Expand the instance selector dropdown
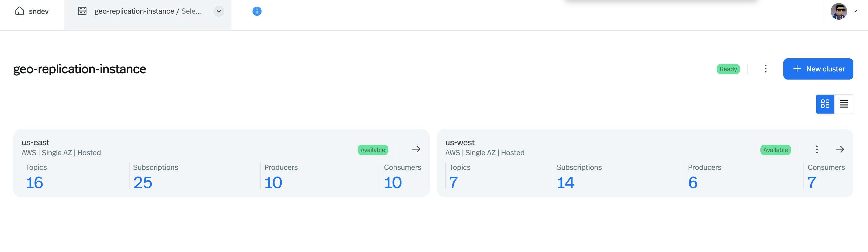 coord(218,11)
